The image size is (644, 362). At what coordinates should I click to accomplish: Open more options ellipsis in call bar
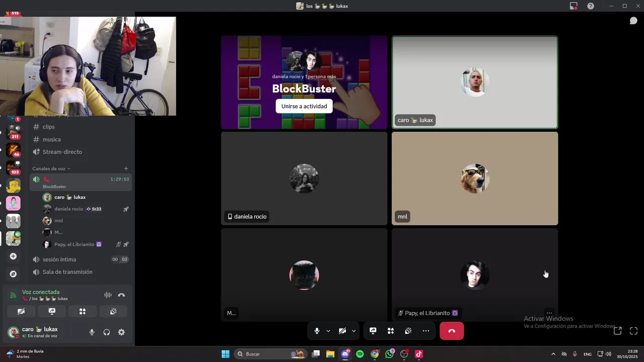(426, 331)
